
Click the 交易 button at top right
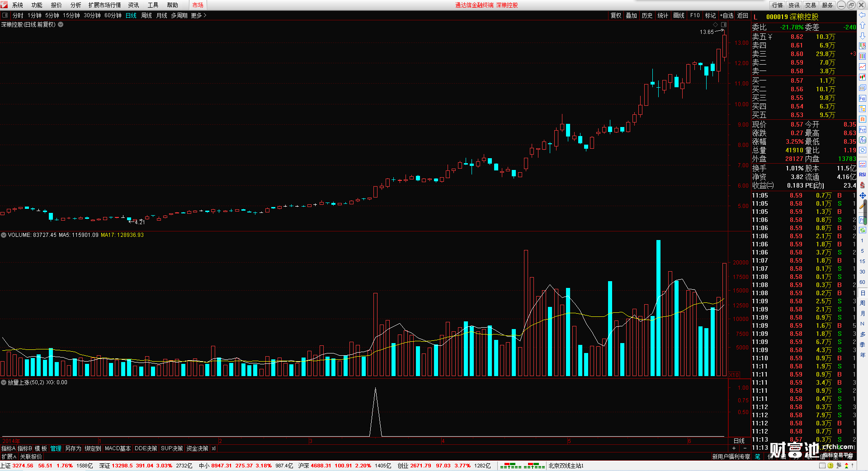(811, 5)
